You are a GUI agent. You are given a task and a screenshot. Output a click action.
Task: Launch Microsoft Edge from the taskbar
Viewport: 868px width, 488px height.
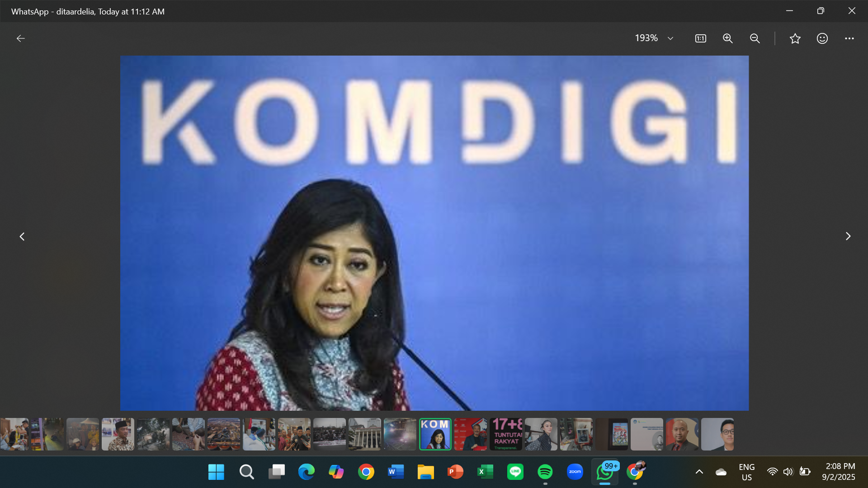pos(306,472)
